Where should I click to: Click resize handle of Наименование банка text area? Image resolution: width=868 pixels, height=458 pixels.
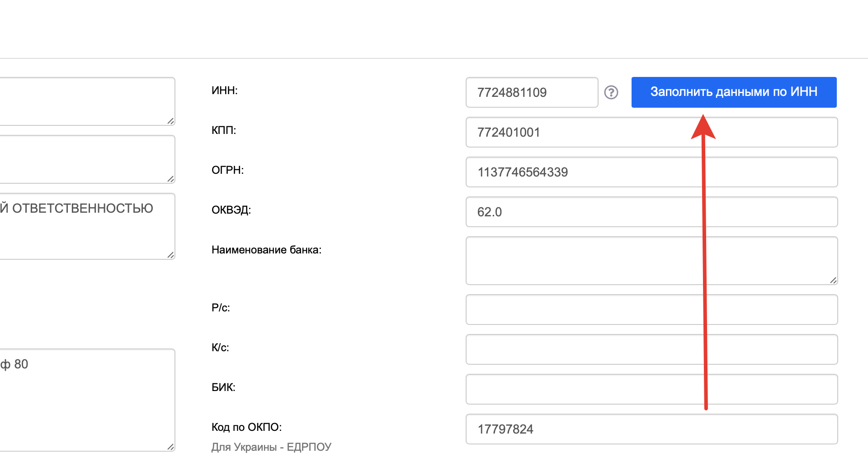833,280
